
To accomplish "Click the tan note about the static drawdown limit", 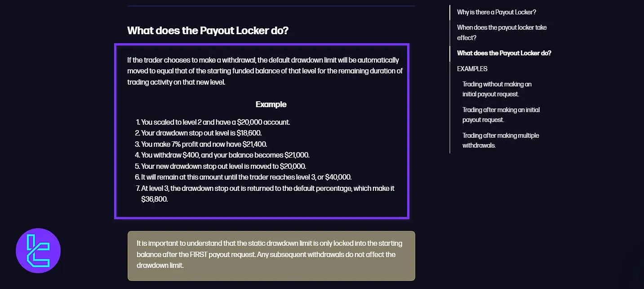I will pos(271,254).
